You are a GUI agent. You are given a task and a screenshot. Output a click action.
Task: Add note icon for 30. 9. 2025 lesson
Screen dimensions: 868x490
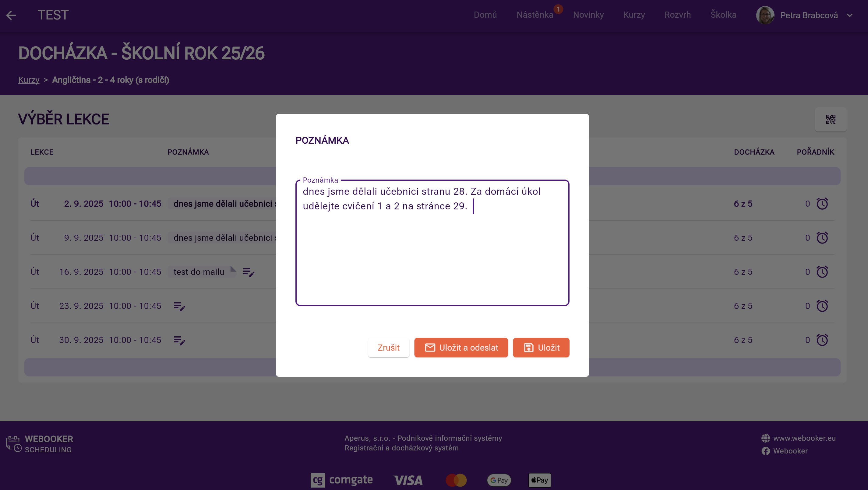pos(179,340)
